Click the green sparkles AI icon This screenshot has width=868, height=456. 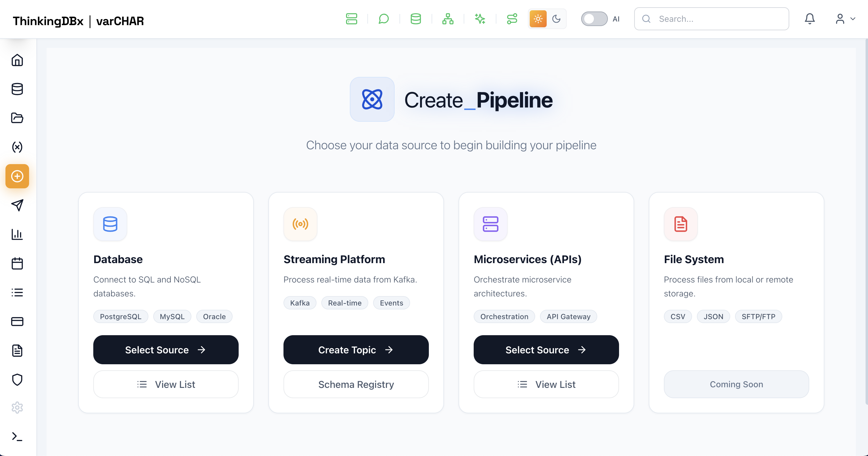pyautogui.click(x=479, y=19)
